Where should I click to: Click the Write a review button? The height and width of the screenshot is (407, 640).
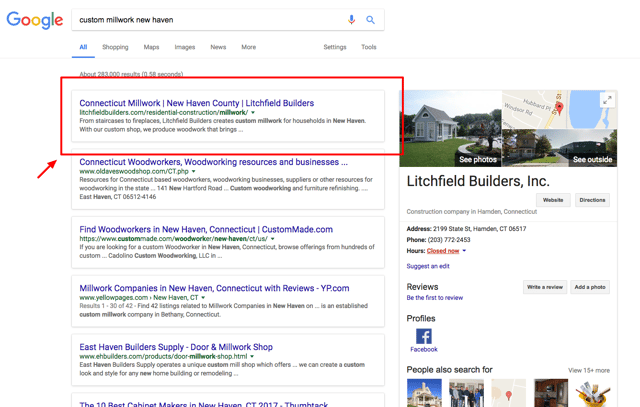[544, 287]
